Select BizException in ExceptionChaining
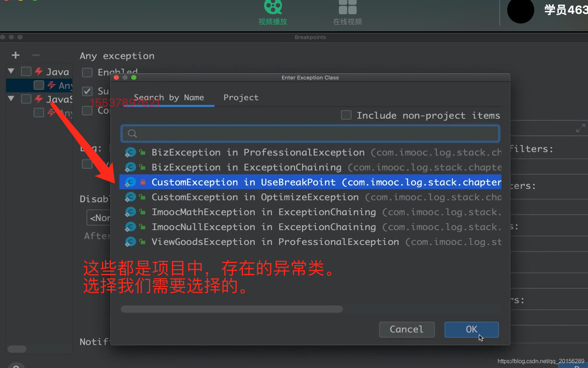Viewport: 588px width, 368px height. click(x=310, y=167)
